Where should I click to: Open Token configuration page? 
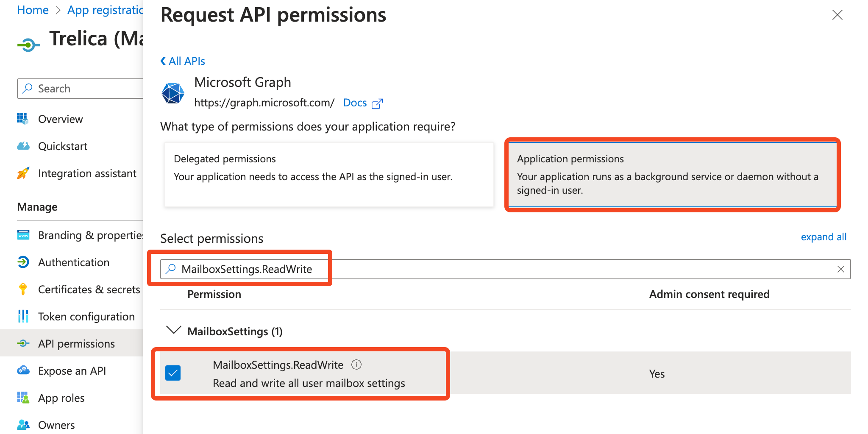coord(86,317)
